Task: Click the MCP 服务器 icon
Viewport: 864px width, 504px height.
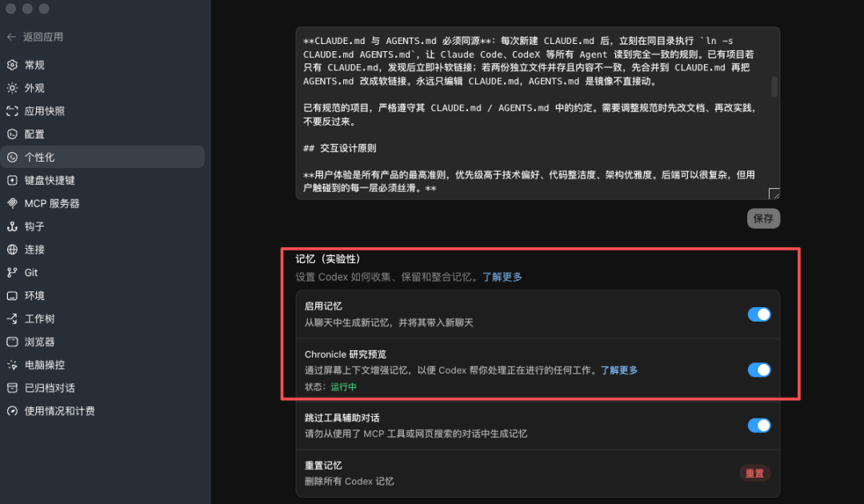Action: coord(12,204)
